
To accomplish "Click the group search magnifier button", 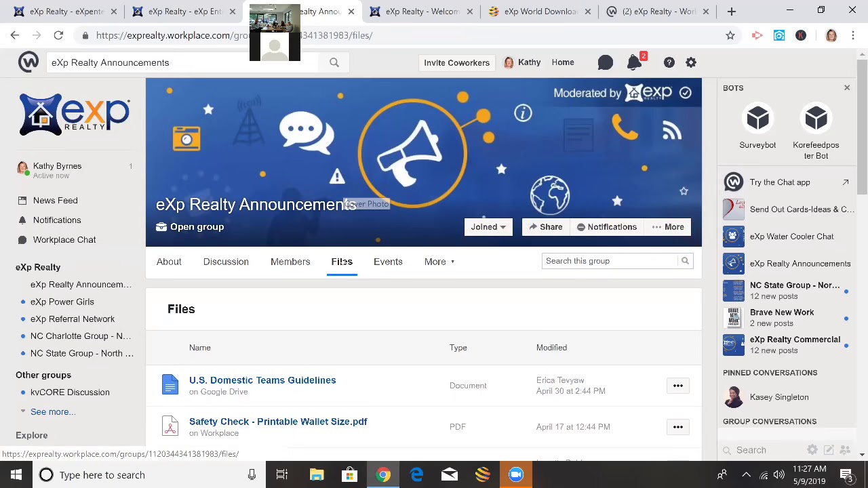I will pyautogui.click(x=685, y=261).
